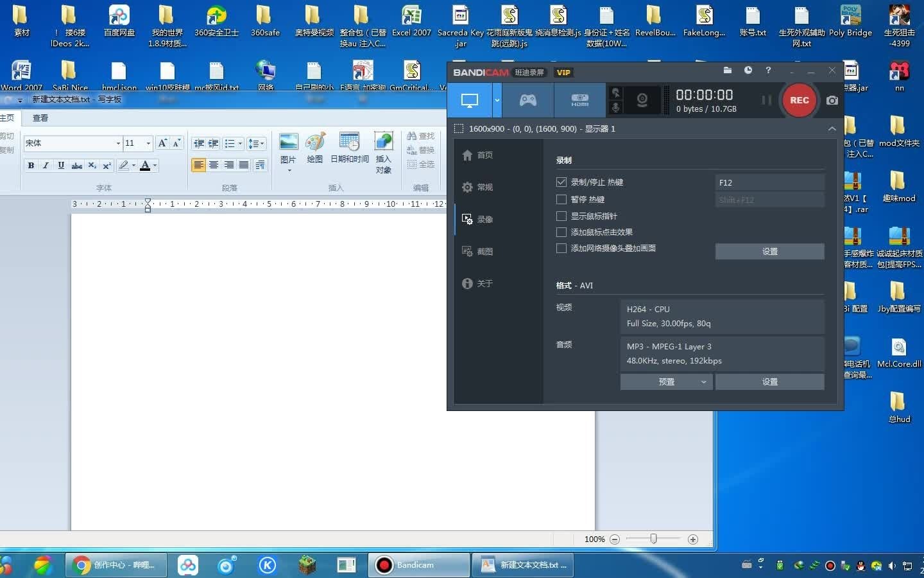Open the line spacing dropdown in WordPad
This screenshot has height=578, width=924.
[x=257, y=143]
